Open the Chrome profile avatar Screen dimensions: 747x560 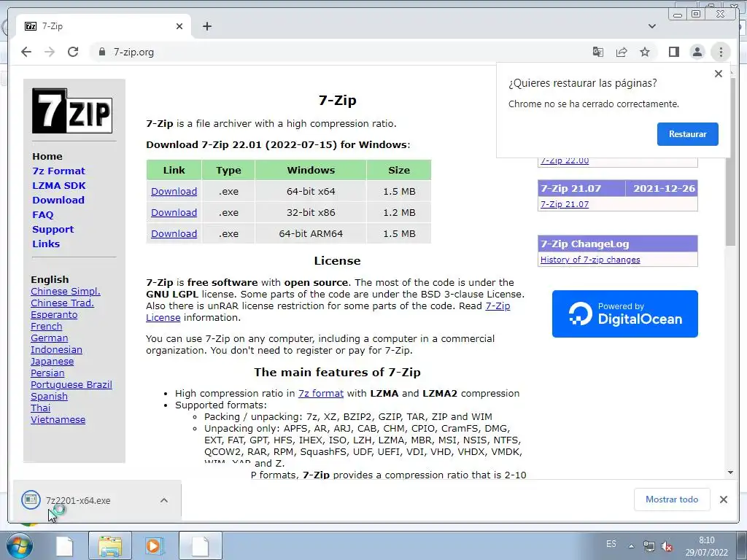pyautogui.click(x=697, y=52)
